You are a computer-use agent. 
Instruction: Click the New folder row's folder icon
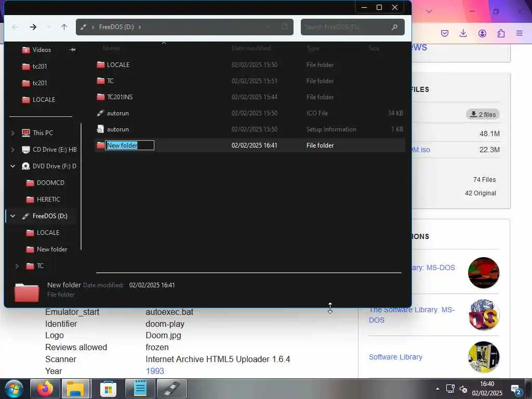tap(100, 145)
